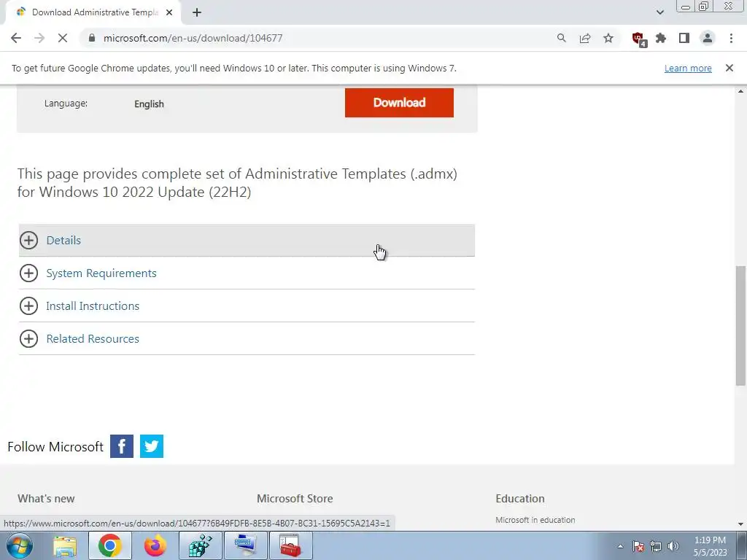Toggle the Chrome side panel

[684, 38]
